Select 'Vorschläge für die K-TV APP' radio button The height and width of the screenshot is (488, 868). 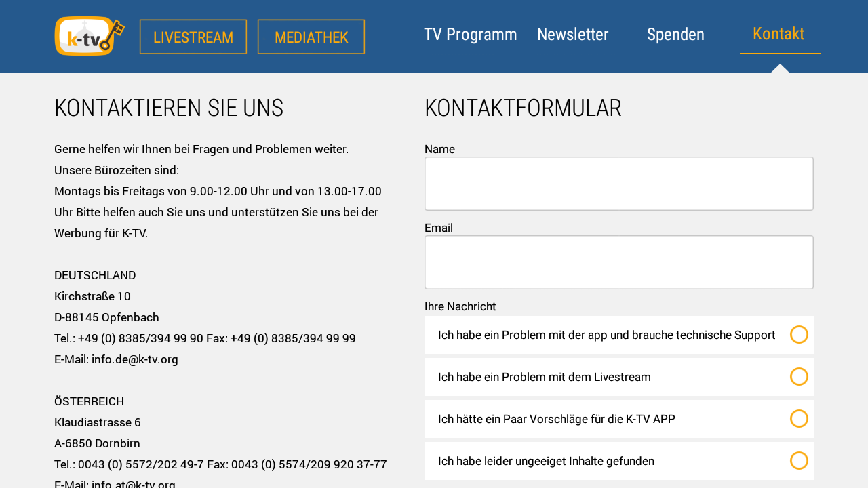(800, 418)
